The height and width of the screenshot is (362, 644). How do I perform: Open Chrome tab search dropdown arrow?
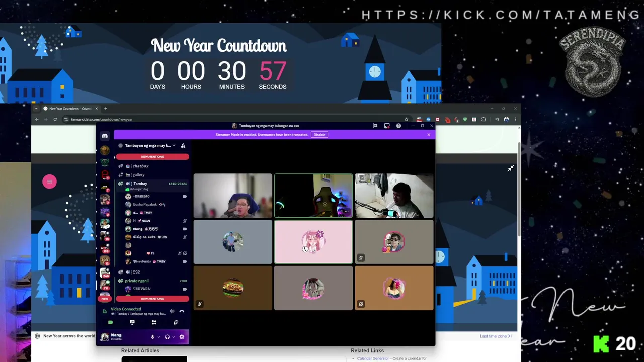point(36,109)
